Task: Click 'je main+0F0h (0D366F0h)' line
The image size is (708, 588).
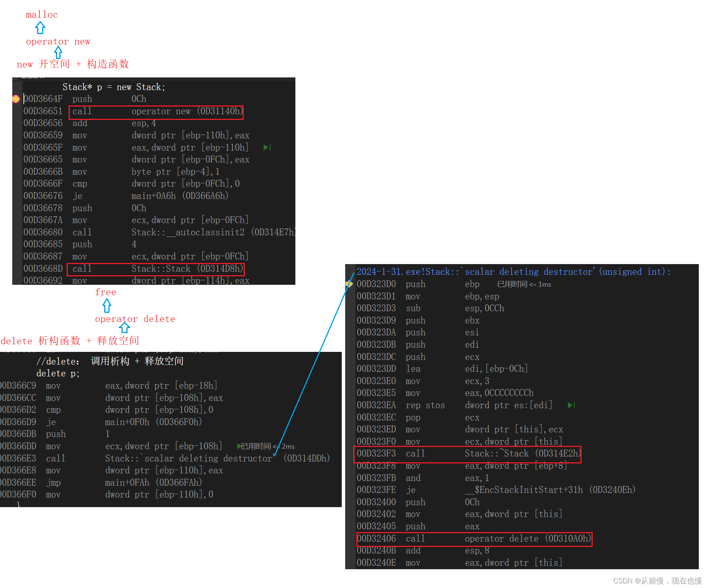Action: point(101,422)
